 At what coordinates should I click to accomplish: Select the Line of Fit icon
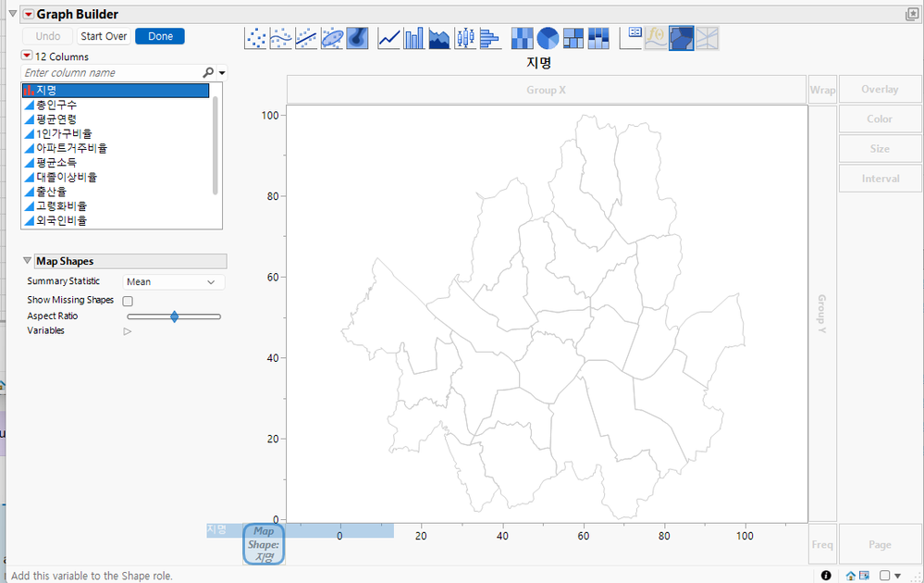click(306, 38)
